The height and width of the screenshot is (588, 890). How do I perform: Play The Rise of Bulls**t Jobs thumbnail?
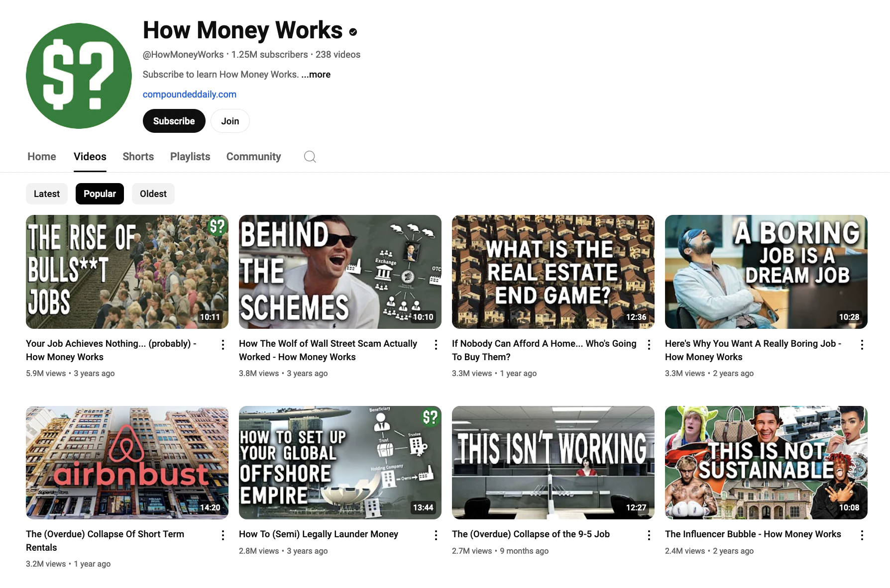pos(127,272)
